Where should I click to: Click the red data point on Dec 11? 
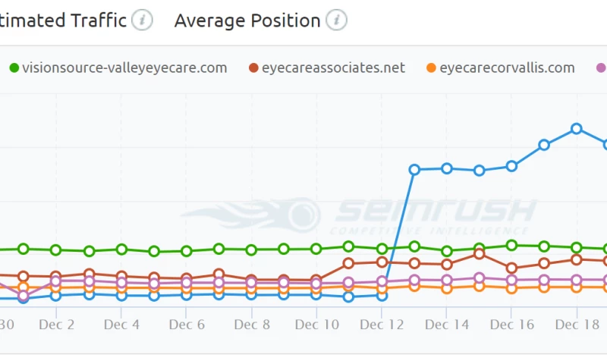(349, 263)
